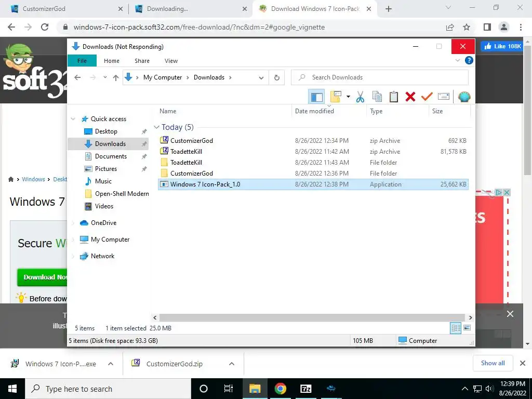Open 7-Zip from the taskbar

tap(305, 389)
